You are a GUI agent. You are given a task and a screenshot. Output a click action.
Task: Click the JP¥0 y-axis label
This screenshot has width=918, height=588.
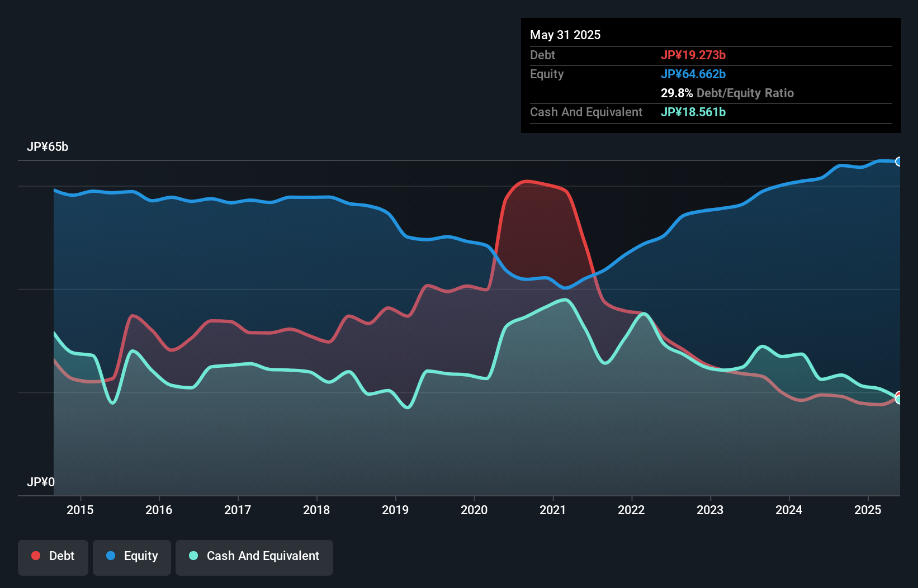[41, 482]
